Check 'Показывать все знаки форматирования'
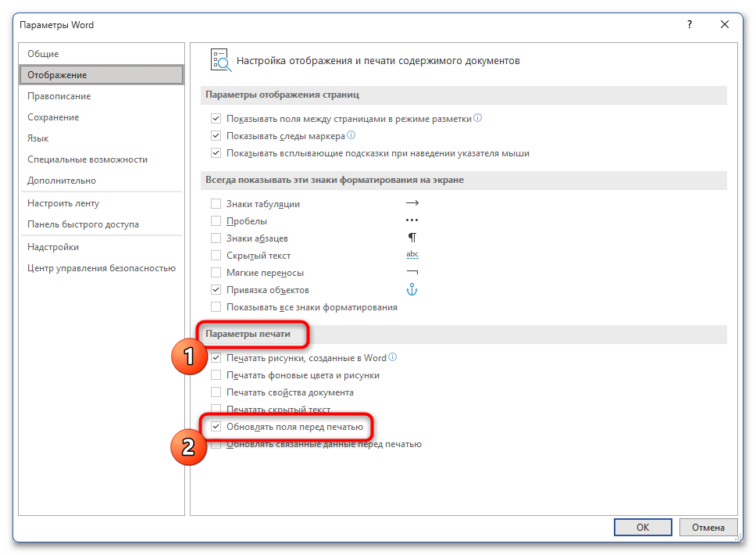The image size is (756, 555). [216, 307]
